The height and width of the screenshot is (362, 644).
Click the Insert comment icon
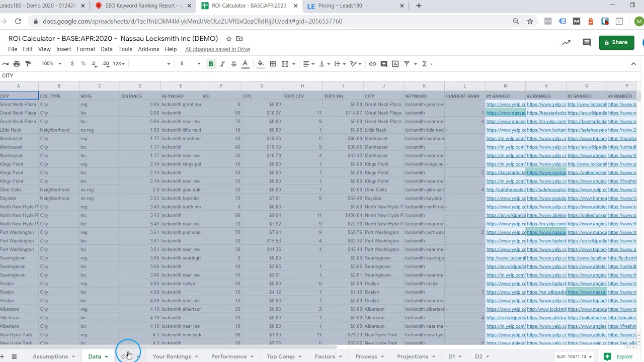click(384, 64)
